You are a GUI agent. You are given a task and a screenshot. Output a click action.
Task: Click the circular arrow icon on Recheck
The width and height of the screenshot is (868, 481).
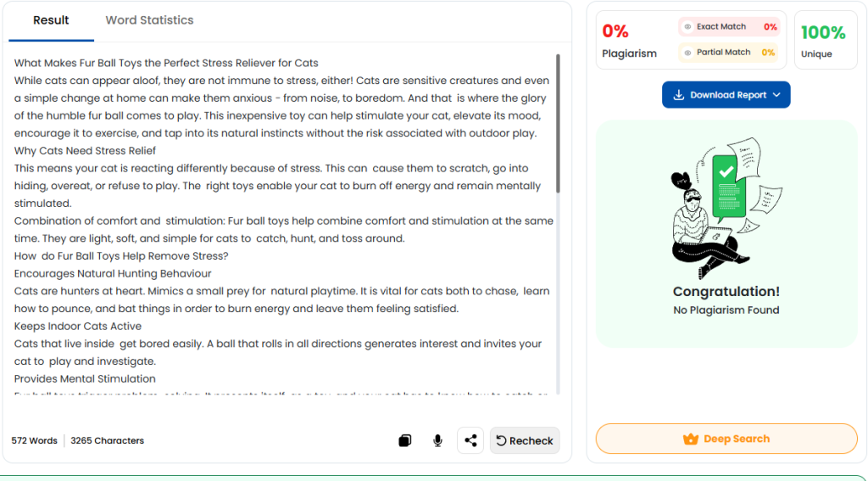(x=501, y=440)
